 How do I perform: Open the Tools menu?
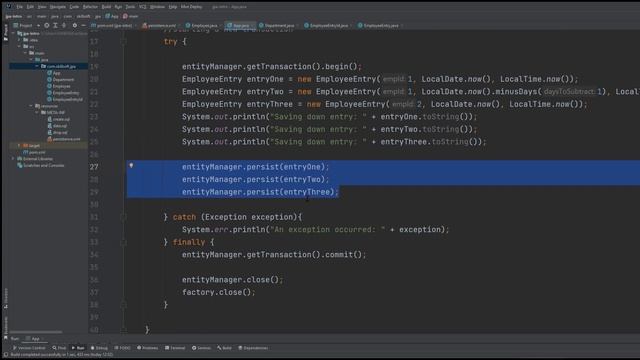point(130,7)
